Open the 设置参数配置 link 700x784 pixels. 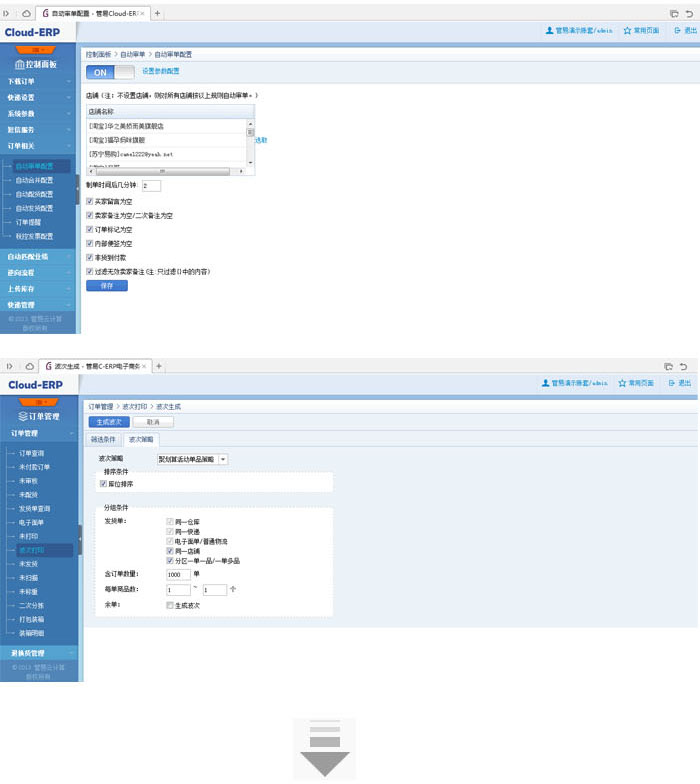(x=160, y=71)
